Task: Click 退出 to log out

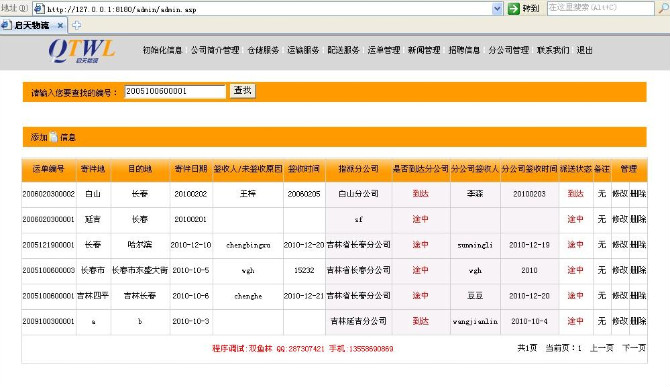Action: click(585, 50)
